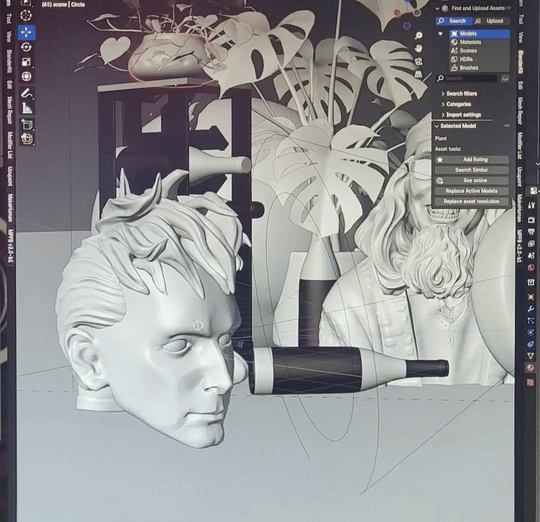540x522 pixels.
Task: Open the Modifiers wrench icon
Action: coord(531,309)
